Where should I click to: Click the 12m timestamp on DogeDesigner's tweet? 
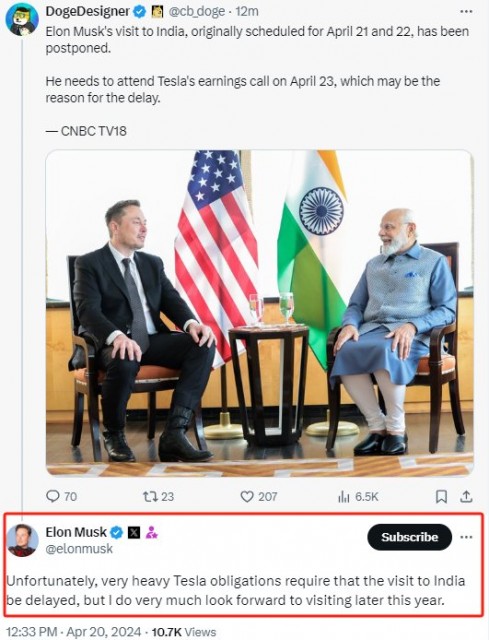[247, 11]
